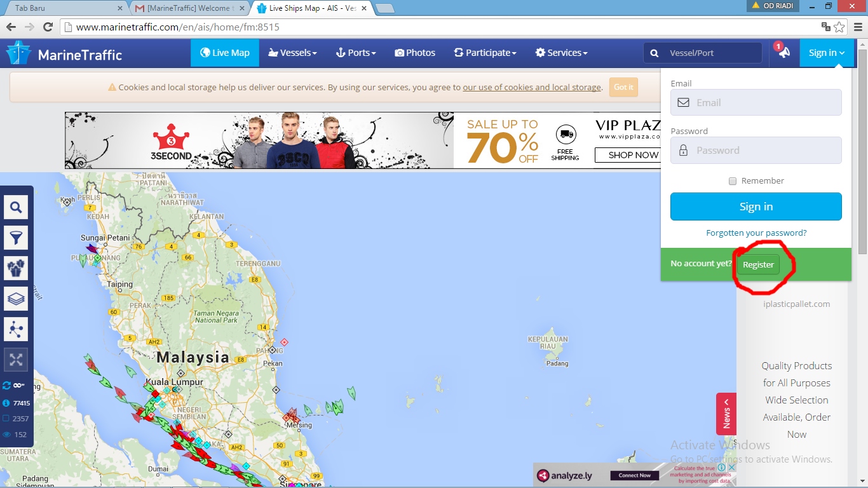
Task: Open the vessel filter funnel tool
Action: pos(16,238)
